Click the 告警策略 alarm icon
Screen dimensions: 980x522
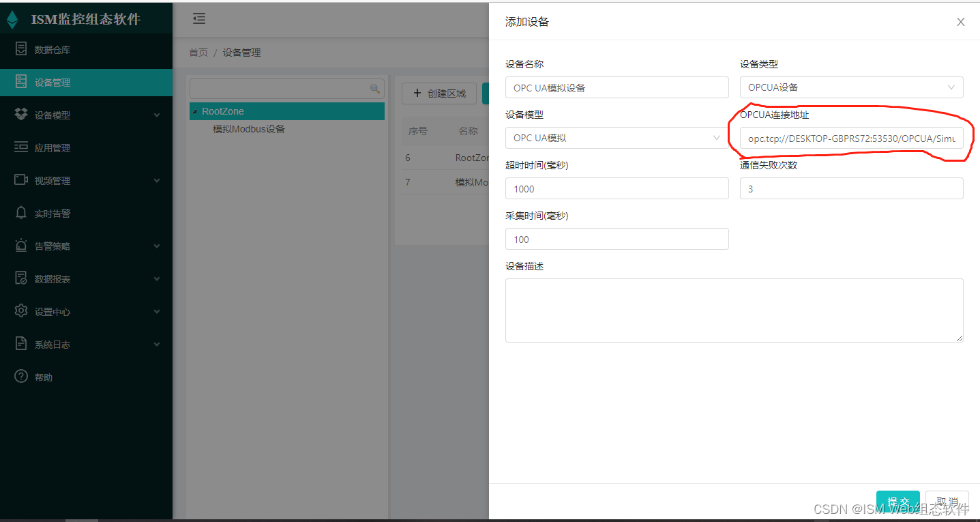click(x=22, y=246)
